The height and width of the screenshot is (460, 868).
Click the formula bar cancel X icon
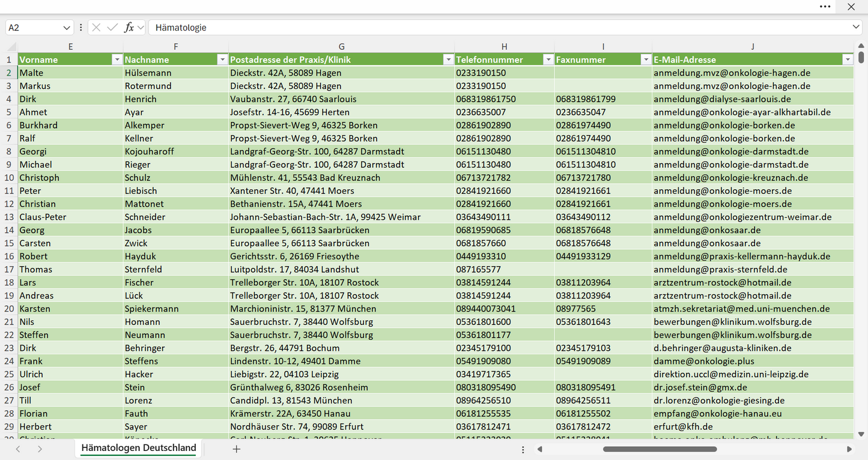click(x=96, y=28)
